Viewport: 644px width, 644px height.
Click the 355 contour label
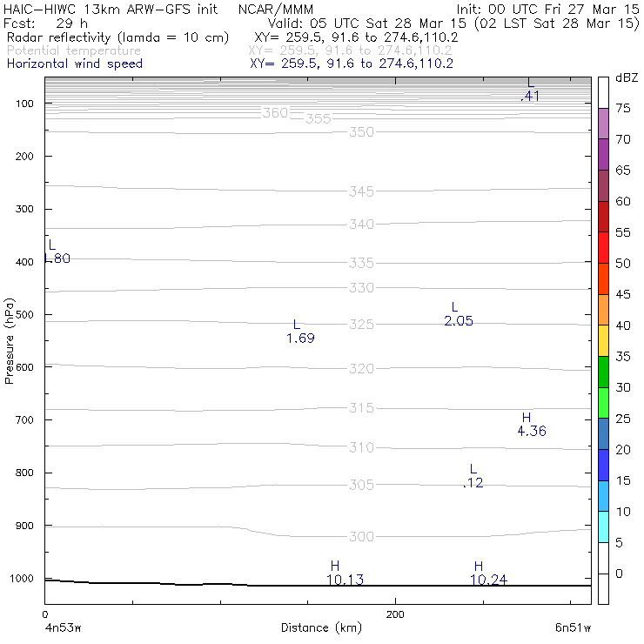pos(319,118)
